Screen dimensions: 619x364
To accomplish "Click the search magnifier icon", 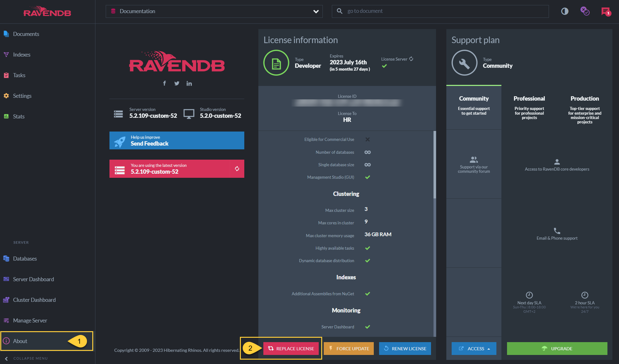I will click(x=339, y=11).
